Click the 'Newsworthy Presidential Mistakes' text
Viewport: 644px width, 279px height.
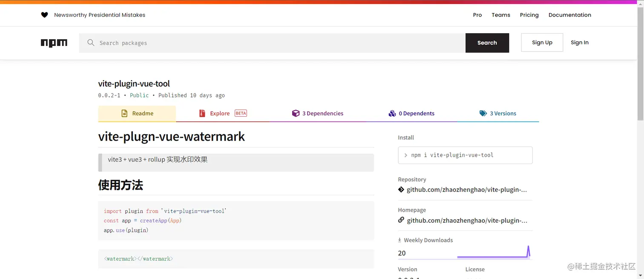tap(100, 15)
